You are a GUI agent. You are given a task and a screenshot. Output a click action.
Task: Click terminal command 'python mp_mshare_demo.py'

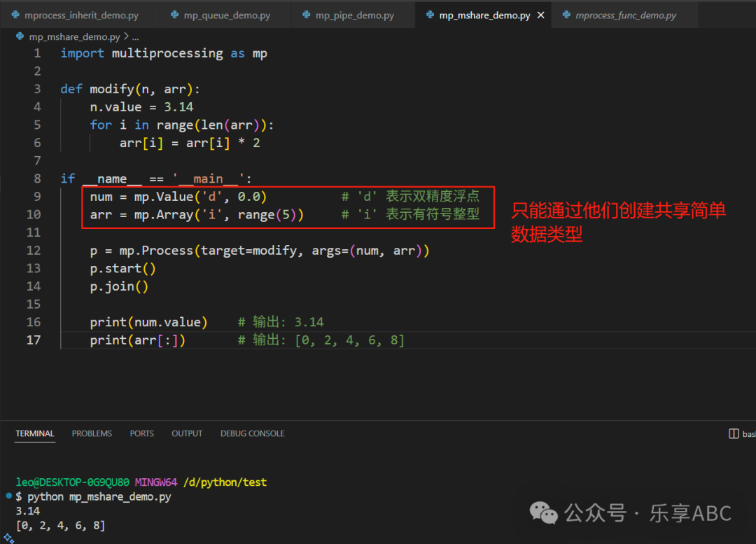(x=99, y=496)
